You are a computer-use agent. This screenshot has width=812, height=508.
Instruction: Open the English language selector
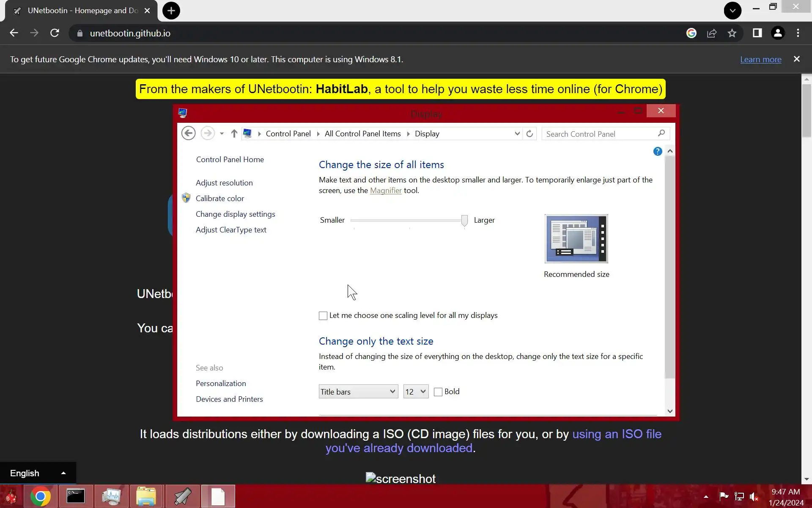coord(37,473)
